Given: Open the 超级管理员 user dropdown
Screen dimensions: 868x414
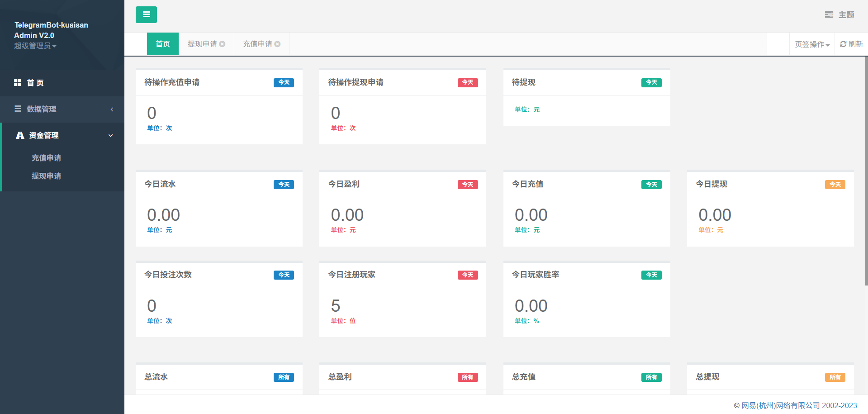Looking at the screenshot, I should 35,46.
